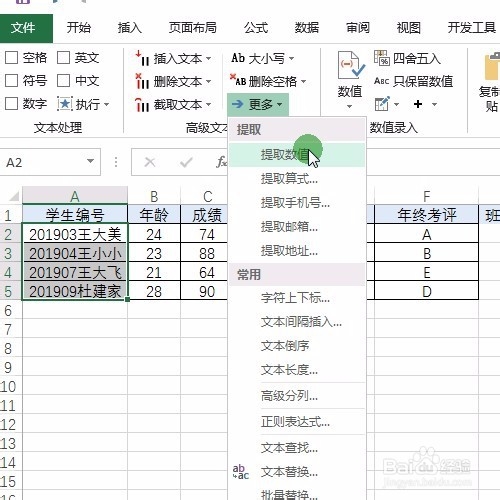Viewport: 500px width, 500px height.
Task: Switch to the 开发工具 ribbon tab
Action: click(x=471, y=28)
